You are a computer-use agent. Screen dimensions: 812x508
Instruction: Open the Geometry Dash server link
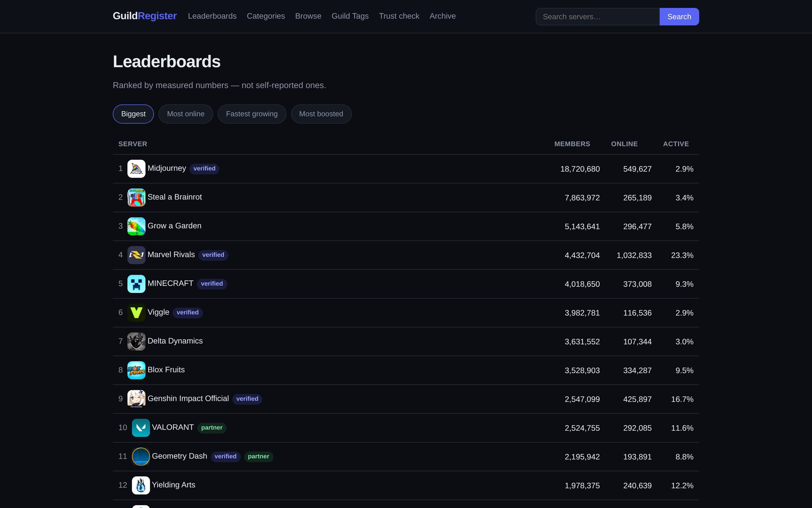click(x=180, y=456)
